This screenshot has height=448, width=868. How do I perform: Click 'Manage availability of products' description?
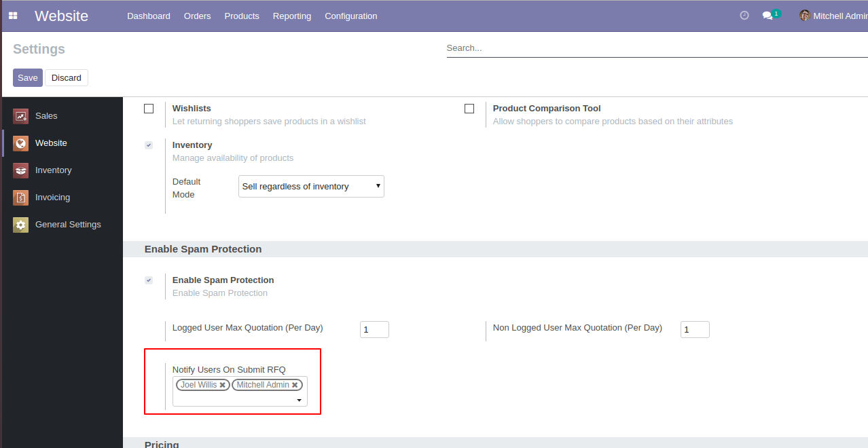[x=233, y=158]
